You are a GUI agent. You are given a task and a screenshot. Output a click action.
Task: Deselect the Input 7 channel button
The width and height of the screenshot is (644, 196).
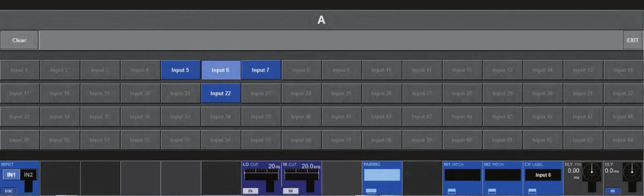pos(261,70)
